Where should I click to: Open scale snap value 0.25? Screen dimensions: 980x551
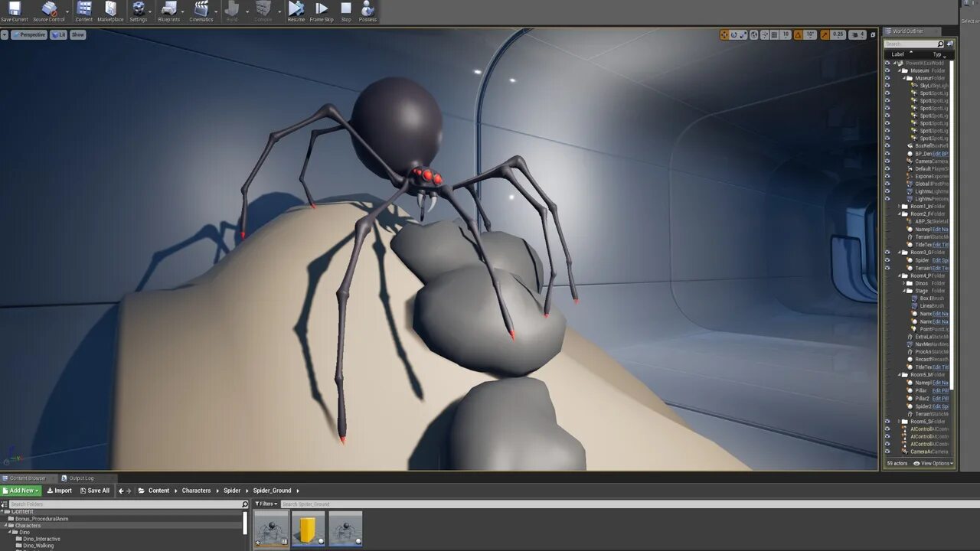tap(838, 34)
